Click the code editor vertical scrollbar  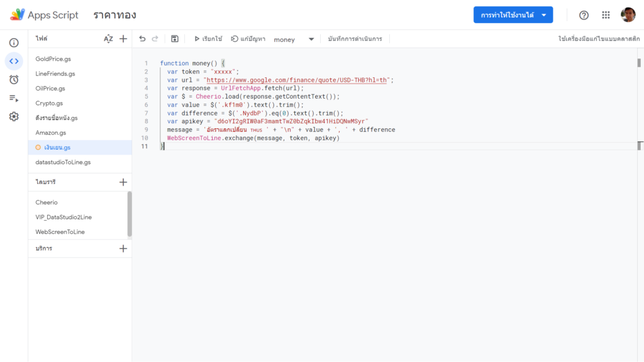point(639,62)
